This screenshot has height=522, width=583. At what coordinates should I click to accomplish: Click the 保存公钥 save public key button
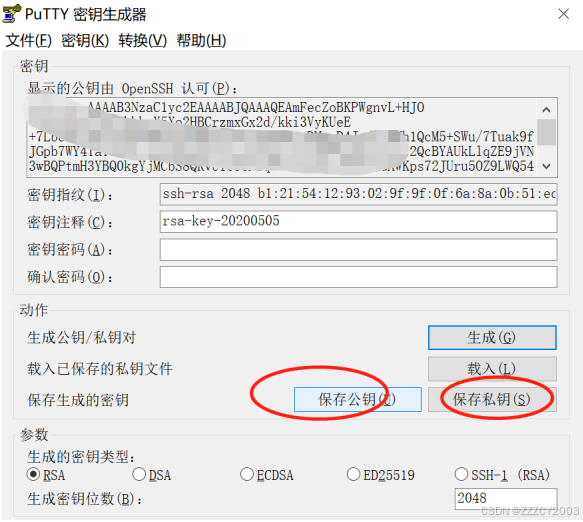pyautogui.click(x=358, y=399)
